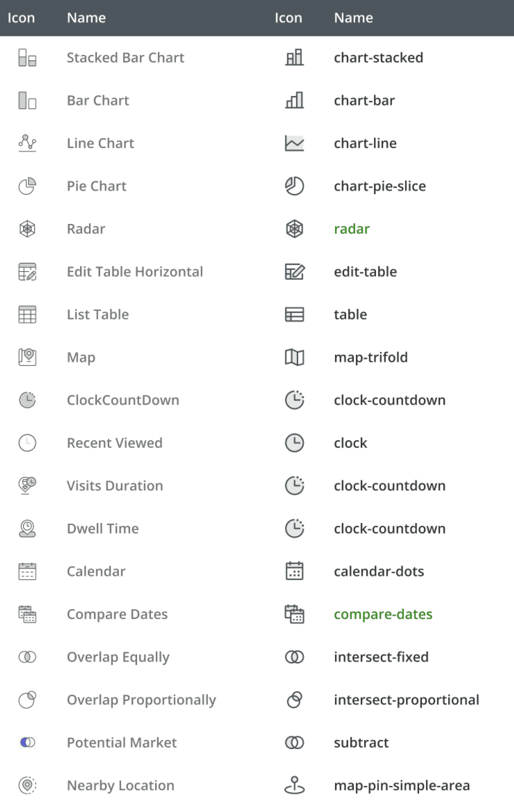514x812 pixels.
Task: Click the ClockCountDown icon
Action: coord(27,400)
